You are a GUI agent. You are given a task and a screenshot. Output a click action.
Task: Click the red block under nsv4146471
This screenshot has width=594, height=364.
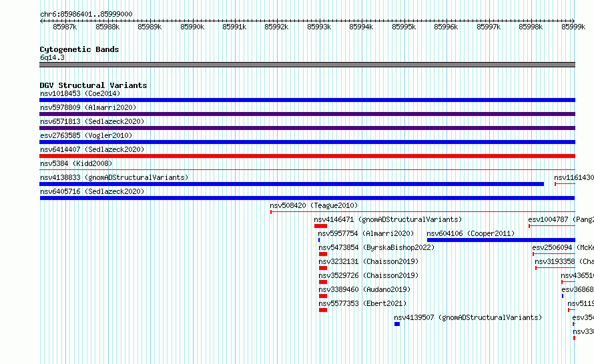[320, 226]
